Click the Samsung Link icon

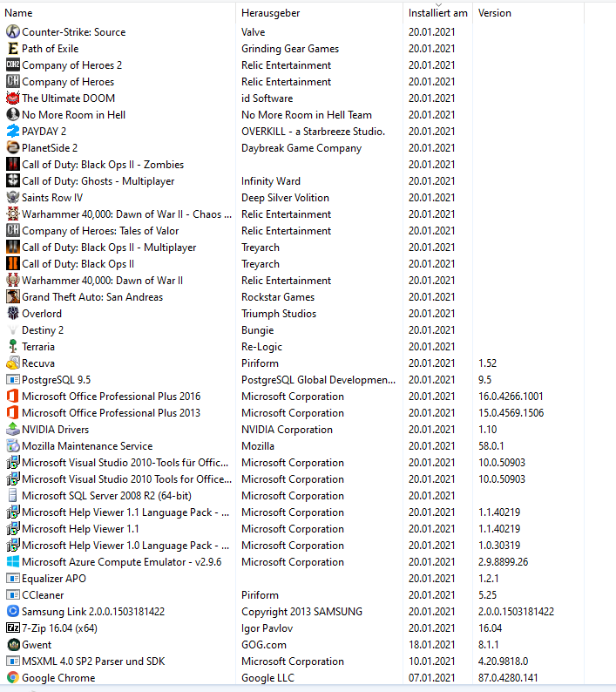pyautogui.click(x=13, y=611)
